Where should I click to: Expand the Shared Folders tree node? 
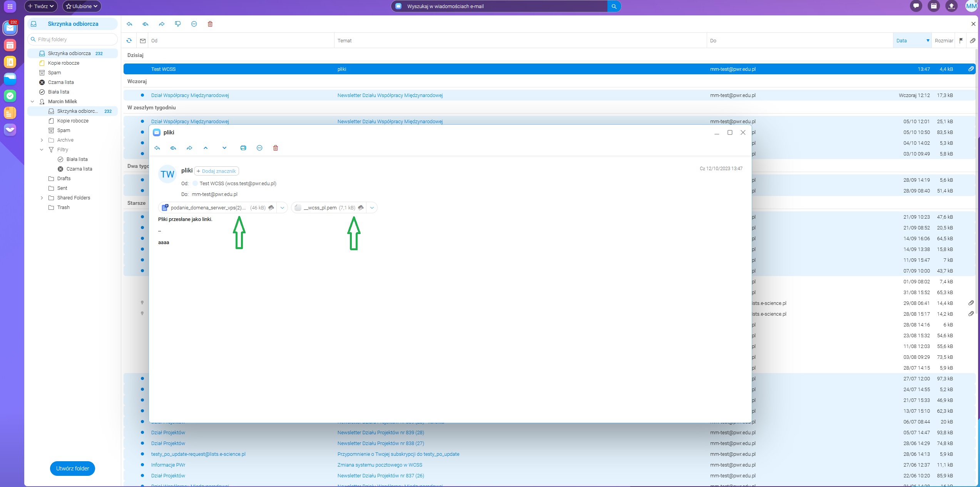(x=42, y=197)
